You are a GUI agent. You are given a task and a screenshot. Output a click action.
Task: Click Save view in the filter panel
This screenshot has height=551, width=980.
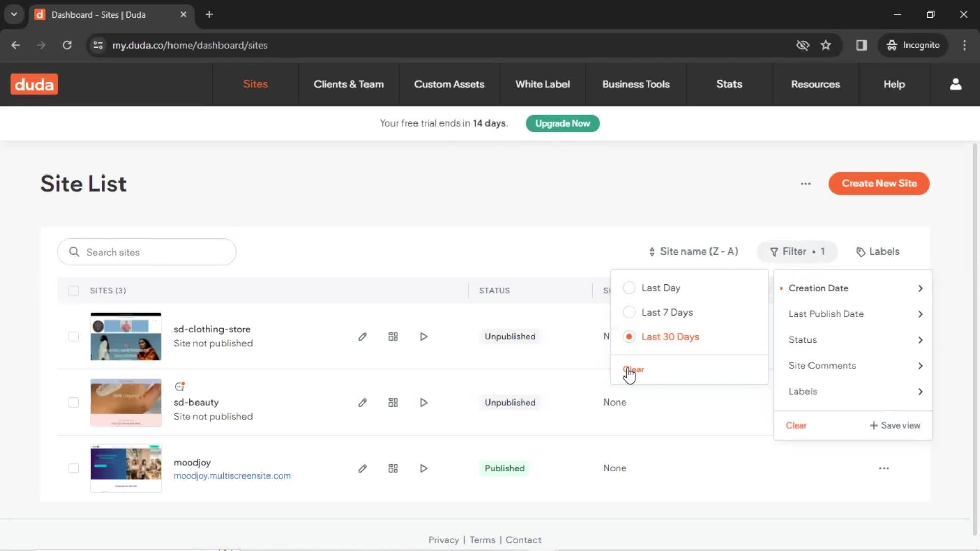click(x=895, y=425)
